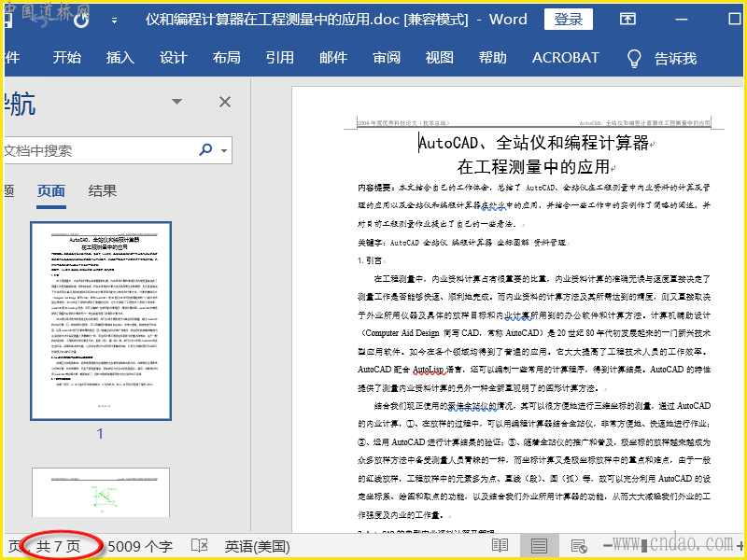Viewport: 747px width, 560px height.
Task: Click the 英语(美国) language indicator
Action: 258,546
